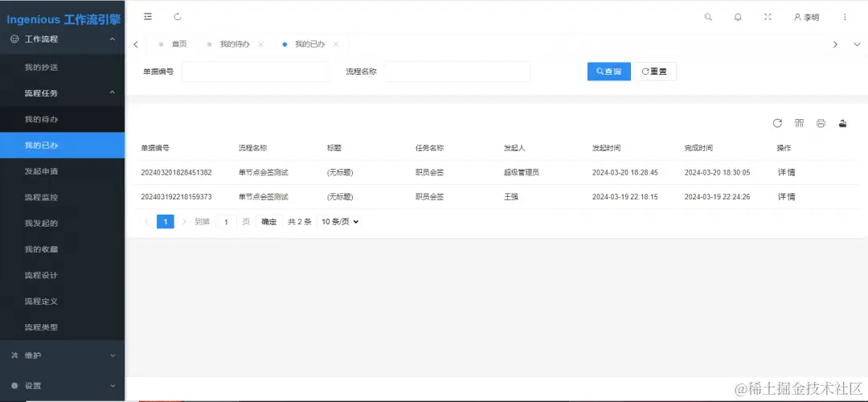Click the 单据编号 column header
The image size is (868, 402).
pos(155,149)
